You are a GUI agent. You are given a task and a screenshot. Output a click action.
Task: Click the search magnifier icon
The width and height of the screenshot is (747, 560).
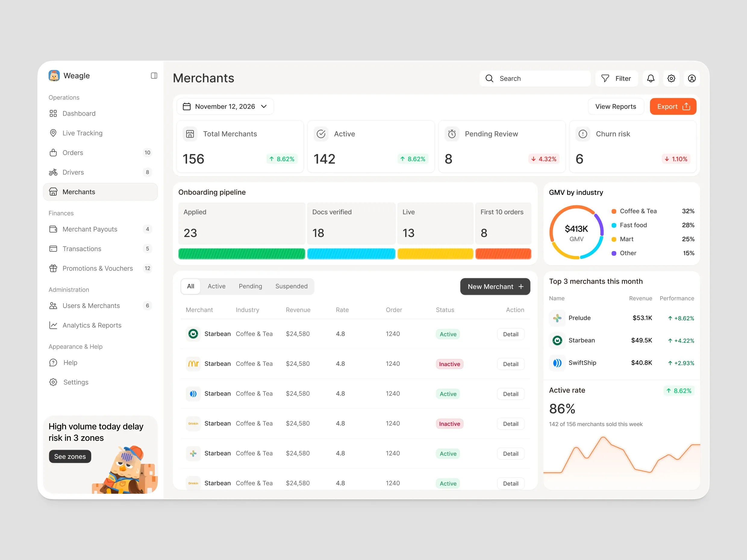pyautogui.click(x=489, y=79)
